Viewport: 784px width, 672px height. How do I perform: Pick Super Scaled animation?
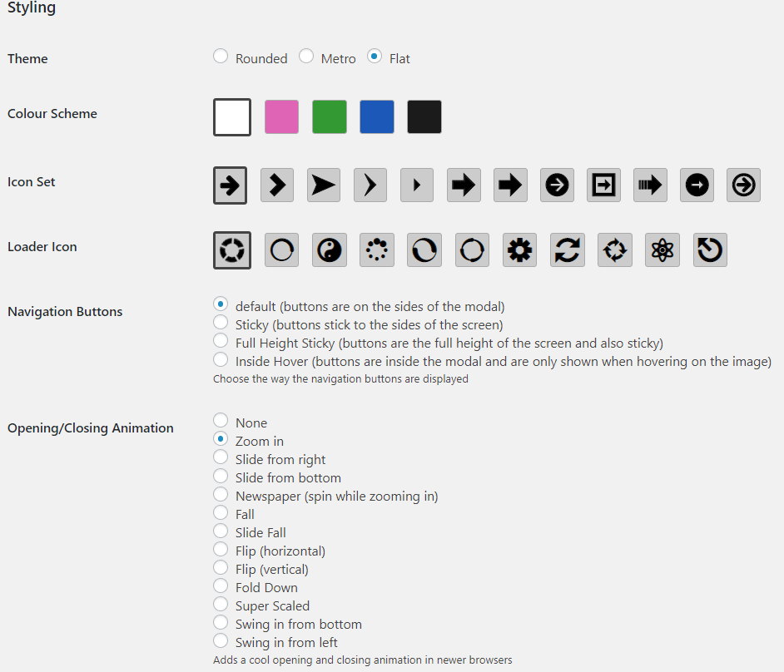221,604
